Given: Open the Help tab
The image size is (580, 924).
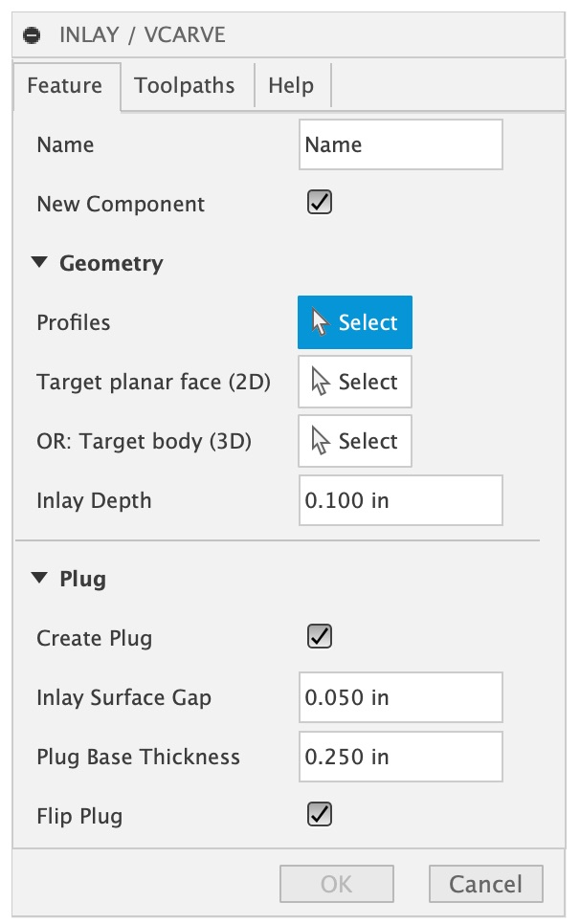Looking at the screenshot, I should (291, 85).
